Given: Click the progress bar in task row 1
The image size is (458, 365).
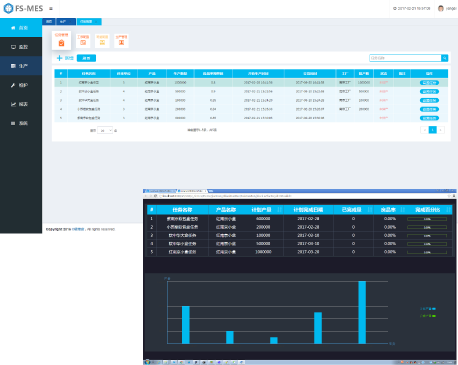Looking at the screenshot, I should tap(427, 219).
